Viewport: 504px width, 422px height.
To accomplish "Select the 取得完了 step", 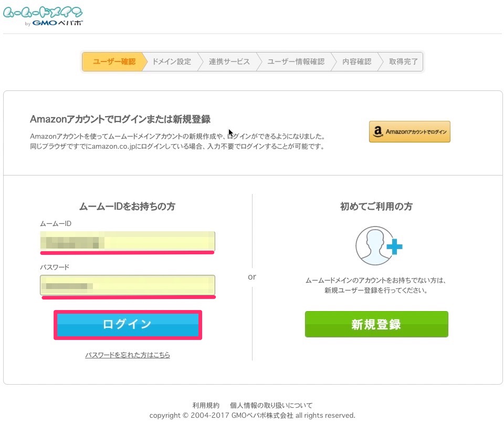I will click(x=403, y=61).
